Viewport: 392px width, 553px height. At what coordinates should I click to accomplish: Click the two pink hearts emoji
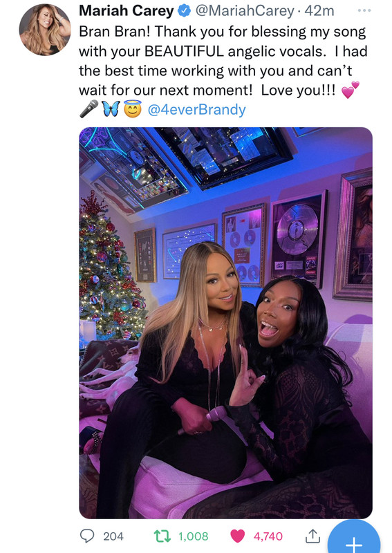(x=350, y=90)
